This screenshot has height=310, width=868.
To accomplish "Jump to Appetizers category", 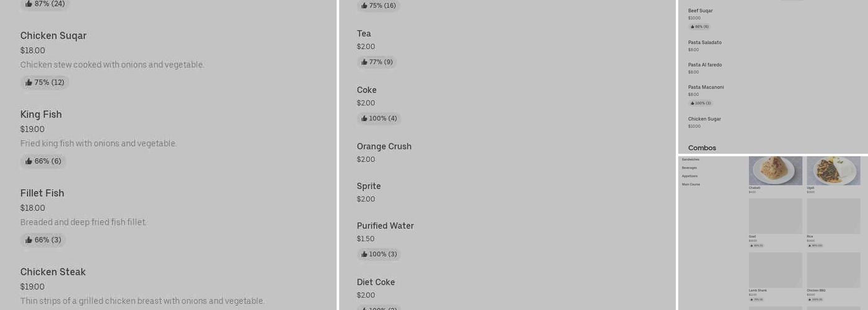I will (x=689, y=176).
